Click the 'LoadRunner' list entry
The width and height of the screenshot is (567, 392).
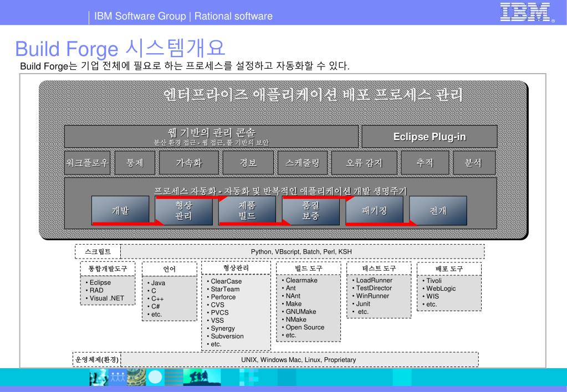tap(374, 280)
